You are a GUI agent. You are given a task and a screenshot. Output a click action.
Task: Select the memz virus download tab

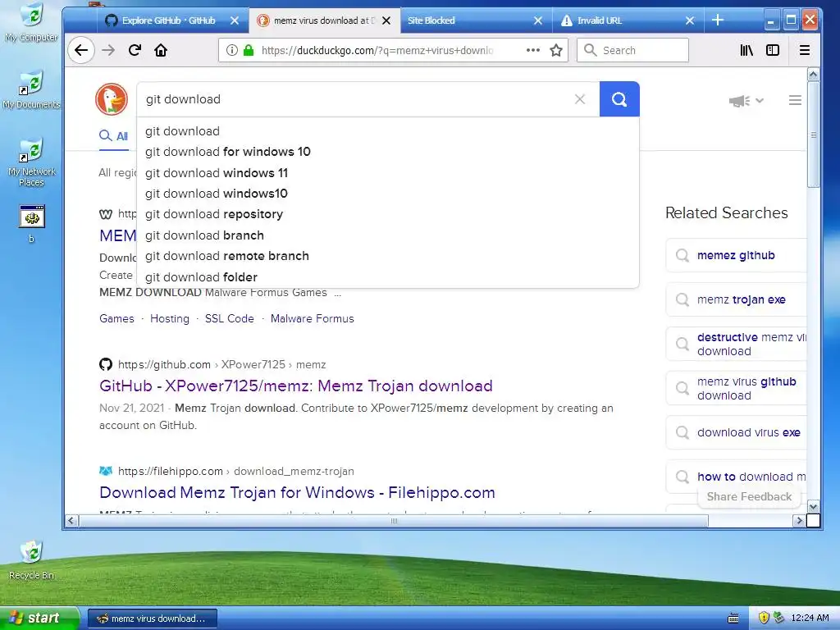coord(325,21)
